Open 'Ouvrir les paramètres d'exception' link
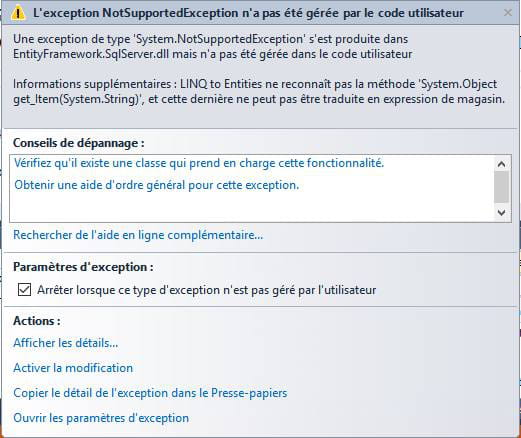521x438 pixels. pyautogui.click(x=101, y=418)
